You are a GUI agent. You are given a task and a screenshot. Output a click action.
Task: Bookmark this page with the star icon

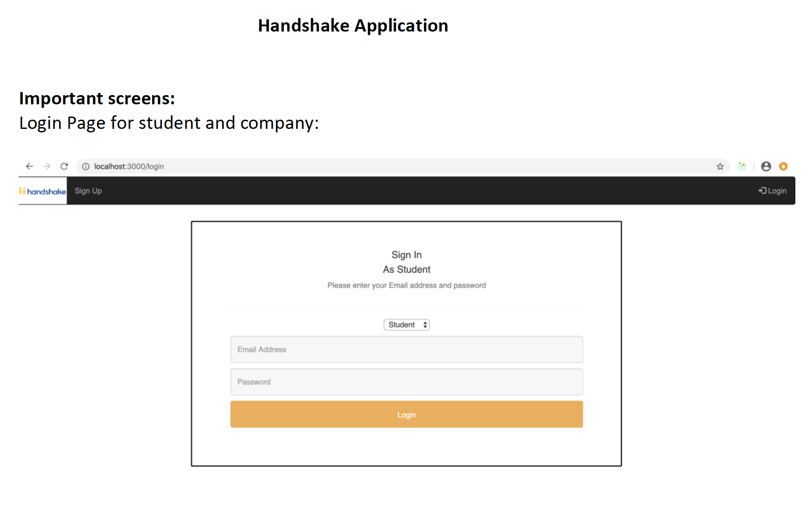pos(720,167)
